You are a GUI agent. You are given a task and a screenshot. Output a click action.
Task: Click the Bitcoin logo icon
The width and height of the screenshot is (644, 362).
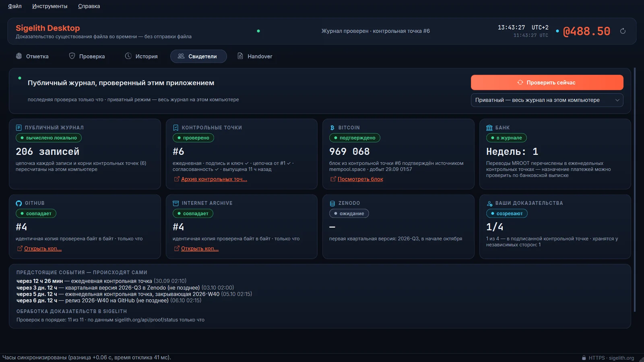tap(332, 128)
